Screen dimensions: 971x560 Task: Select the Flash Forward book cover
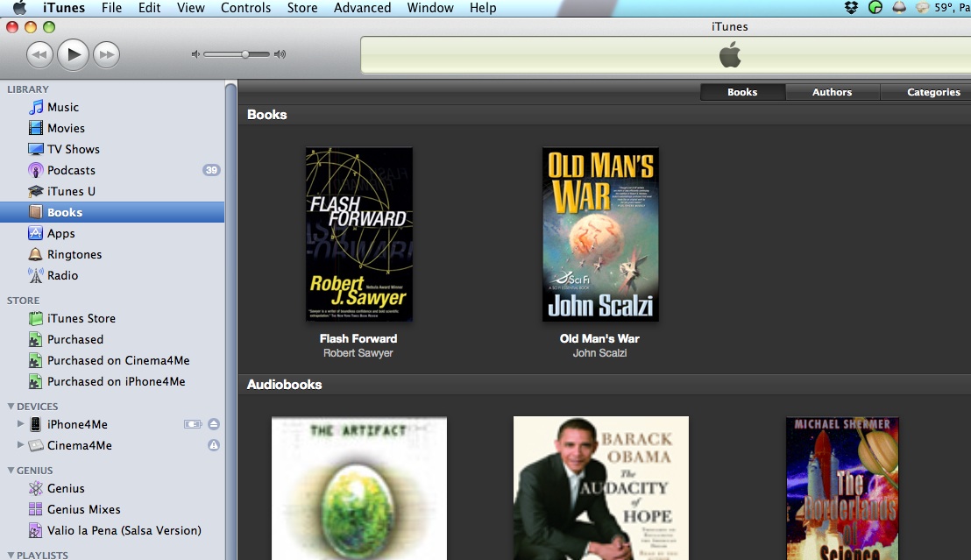(x=359, y=234)
